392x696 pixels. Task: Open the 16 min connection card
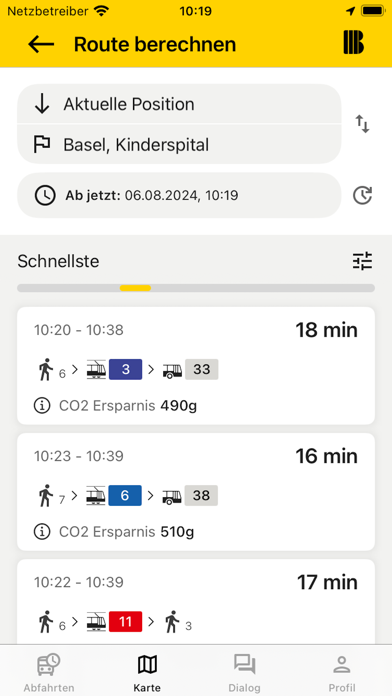click(196, 492)
